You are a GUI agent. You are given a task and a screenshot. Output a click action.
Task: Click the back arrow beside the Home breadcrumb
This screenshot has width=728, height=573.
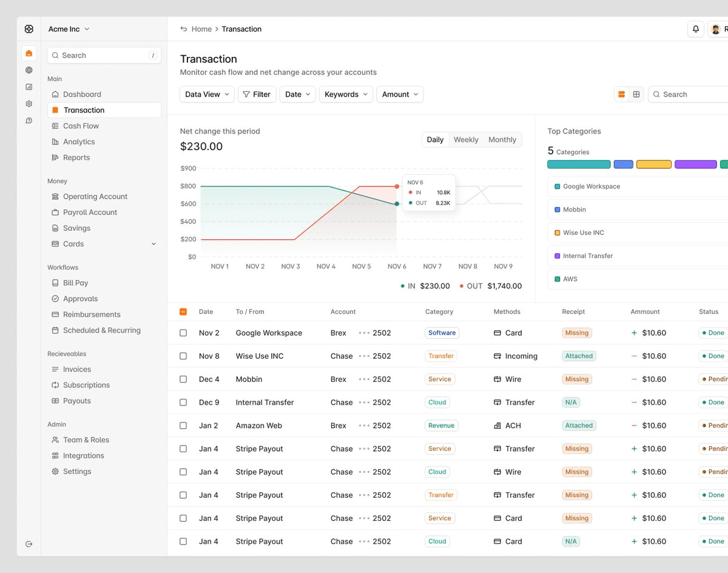(x=184, y=29)
